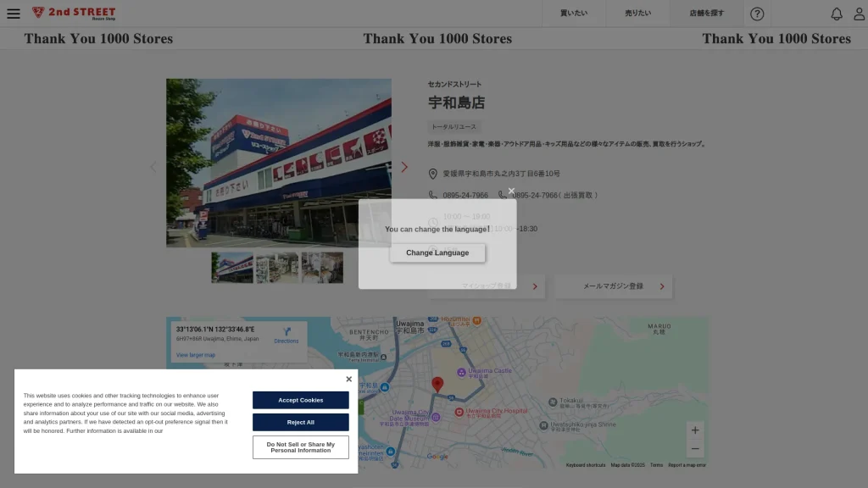Select the 売りたい menu item
Screen dimensions: 868x488
637,14
